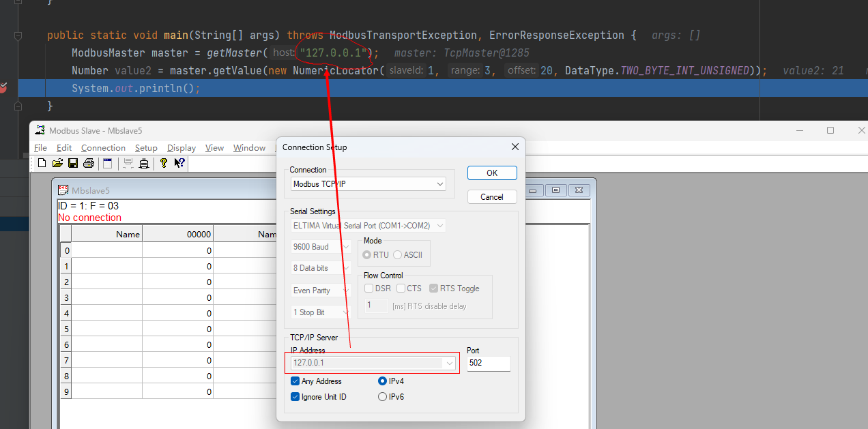Image resolution: width=868 pixels, height=429 pixels.
Task: Click the Print toolbar icon
Action: click(88, 163)
